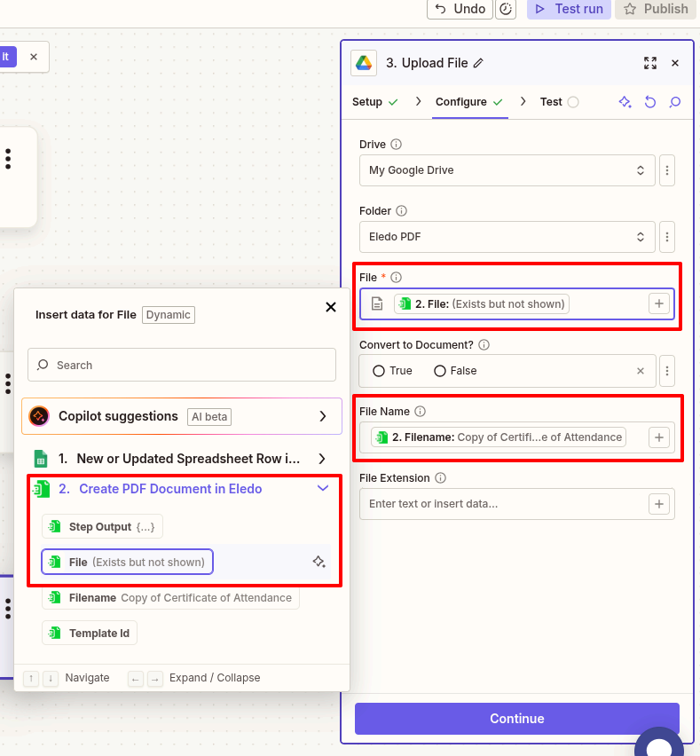The width and height of the screenshot is (700, 756).
Task: Expand the Upload File panel fullscreen
Action: [649, 63]
